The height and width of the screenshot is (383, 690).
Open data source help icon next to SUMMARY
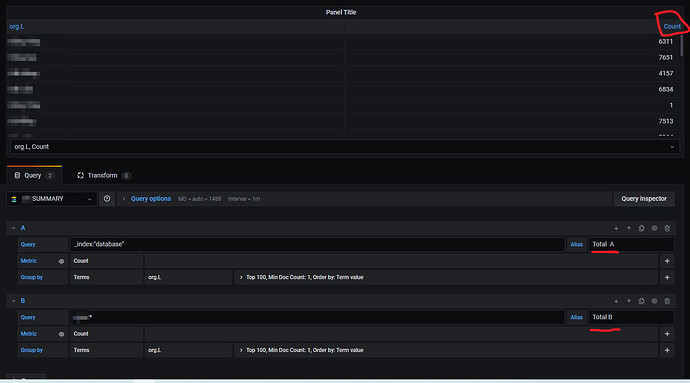[x=107, y=199]
